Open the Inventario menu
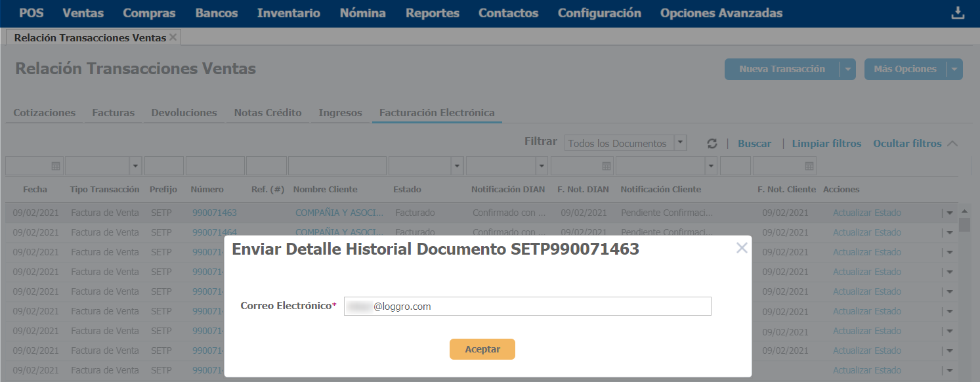This screenshot has height=382, width=980. pos(289,13)
